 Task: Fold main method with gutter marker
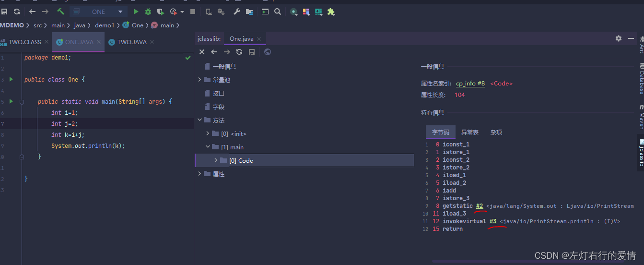[22, 102]
